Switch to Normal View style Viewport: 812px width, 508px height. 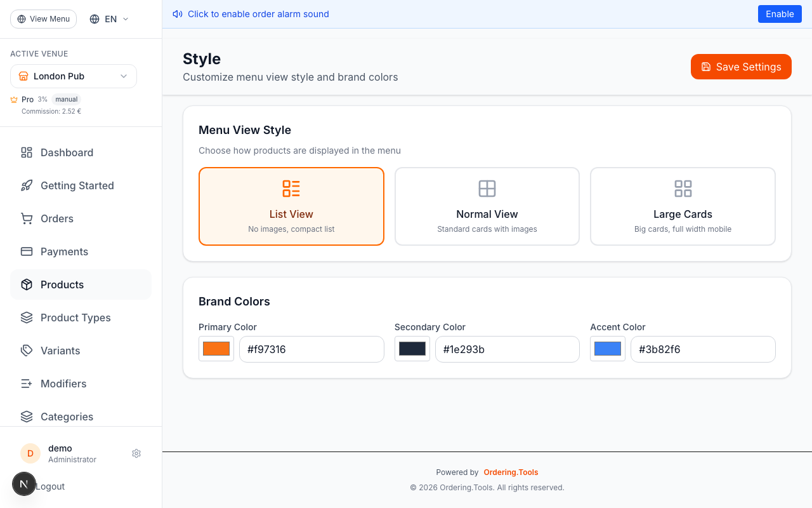[x=487, y=206]
